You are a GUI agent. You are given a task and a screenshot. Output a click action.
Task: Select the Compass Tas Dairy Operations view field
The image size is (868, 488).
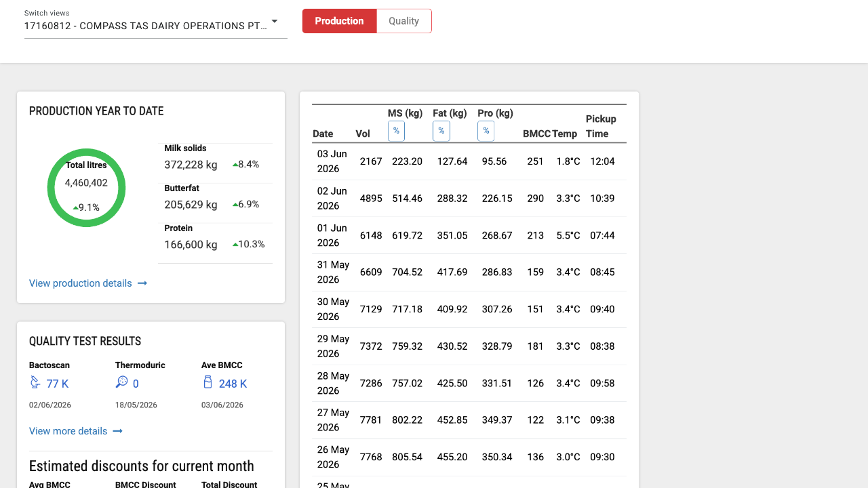[156, 26]
